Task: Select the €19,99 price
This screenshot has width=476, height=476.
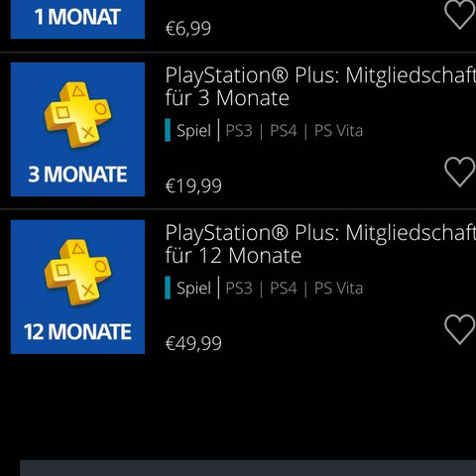Action: pyautogui.click(x=193, y=185)
